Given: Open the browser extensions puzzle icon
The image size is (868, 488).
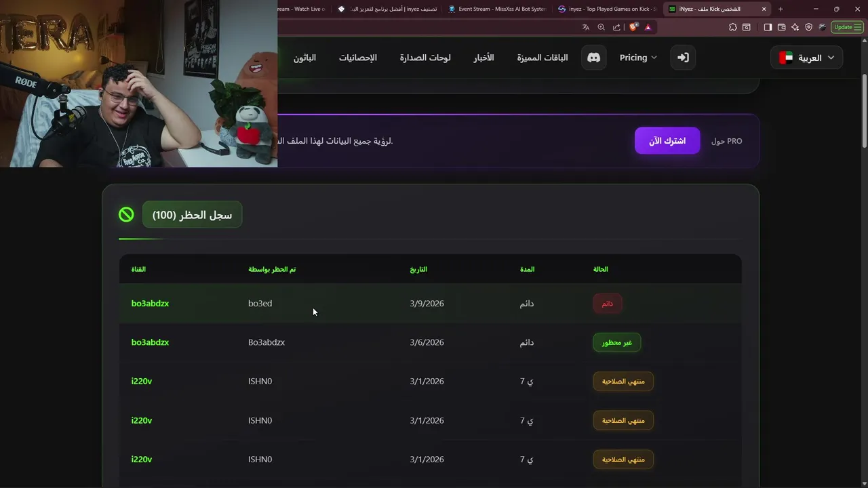Looking at the screenshot, I should tap(732, 27).
